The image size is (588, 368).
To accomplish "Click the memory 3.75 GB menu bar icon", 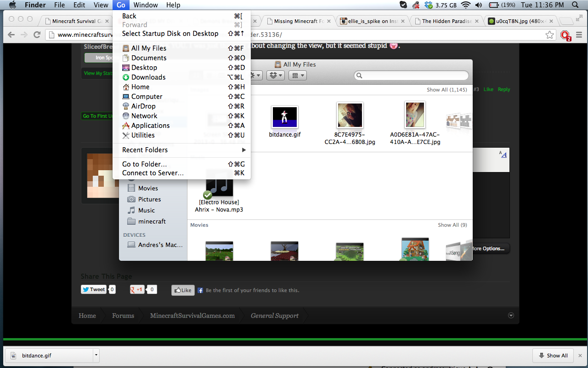I will tap(441, 5).
